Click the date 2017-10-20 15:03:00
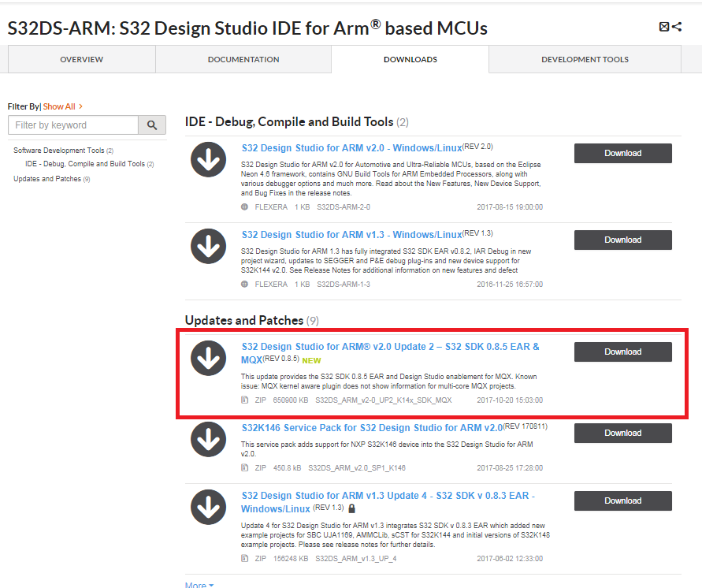This screenshot has height=588, width=702. [x=510, y=400]
